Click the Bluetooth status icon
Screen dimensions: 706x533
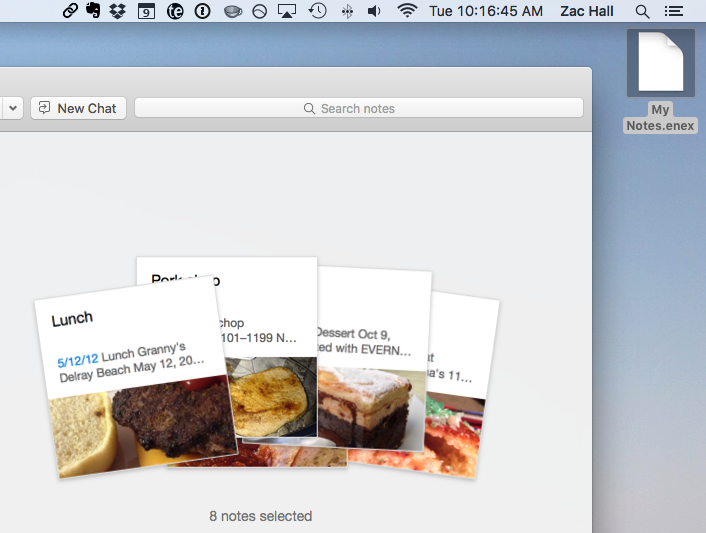(347, 11)
